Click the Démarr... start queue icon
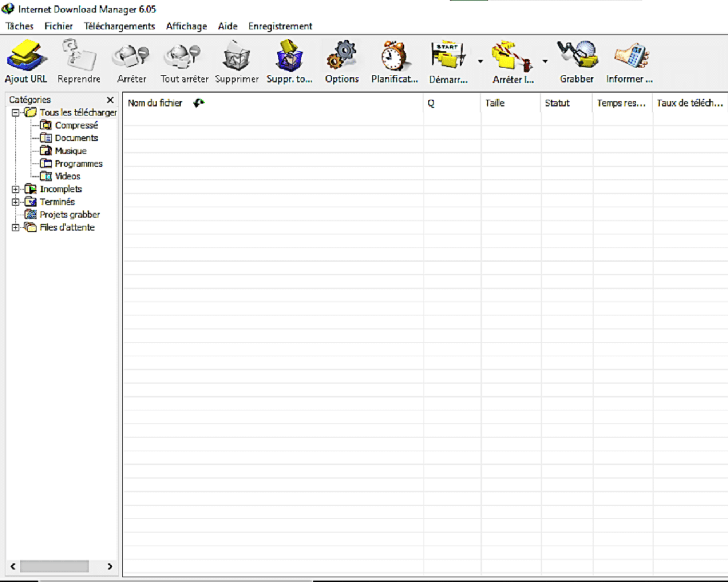The height and width of the screenshot is (582, 728). tap(448, 55)
